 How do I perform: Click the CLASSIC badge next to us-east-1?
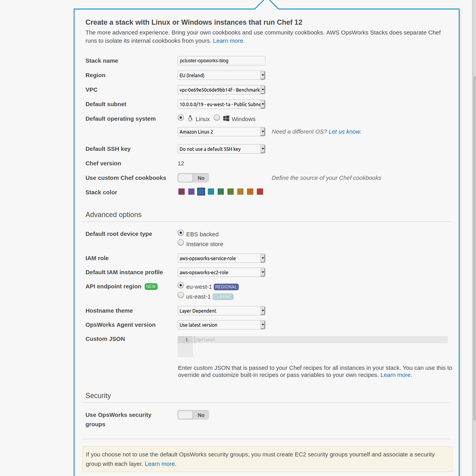223,296
